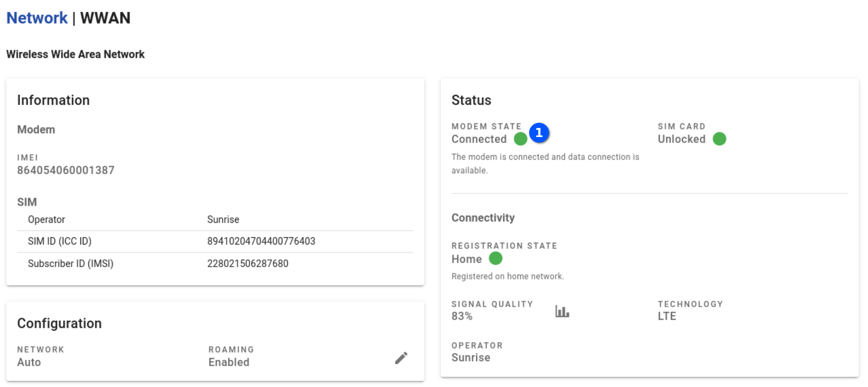The image size is (868, 387).
Task: Click the pencil edit icon in Configuration
Action: (x=401, y=358)
